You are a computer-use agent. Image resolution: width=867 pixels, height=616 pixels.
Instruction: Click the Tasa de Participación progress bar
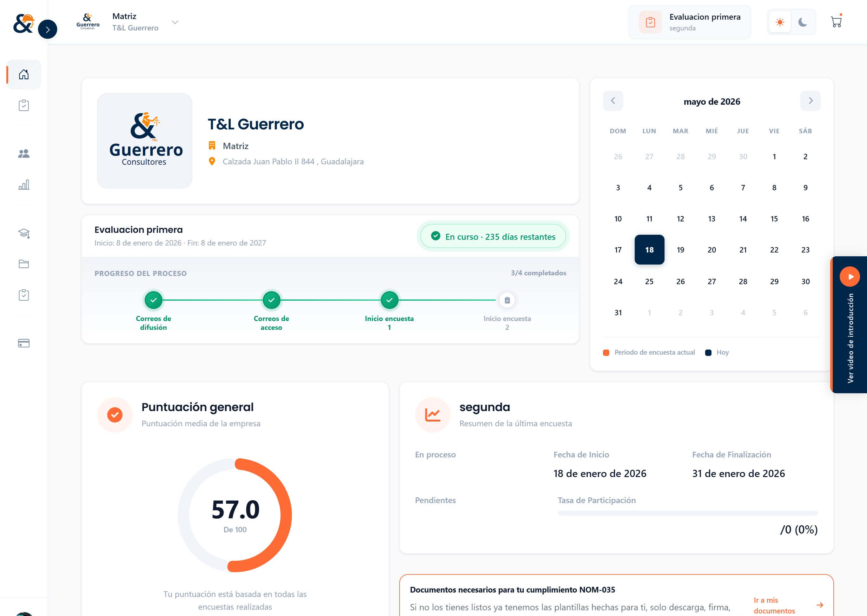tap(687, 513)
